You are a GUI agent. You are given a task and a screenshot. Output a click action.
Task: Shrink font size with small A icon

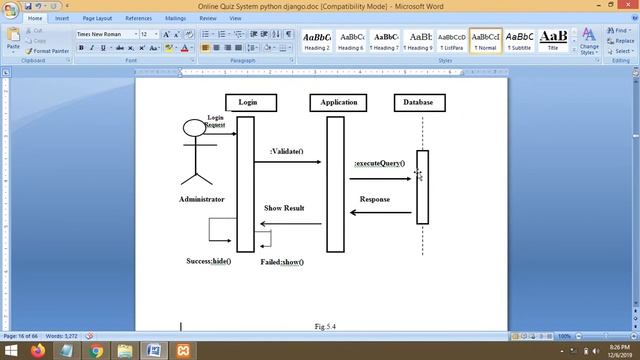click(x=177, y=35)
